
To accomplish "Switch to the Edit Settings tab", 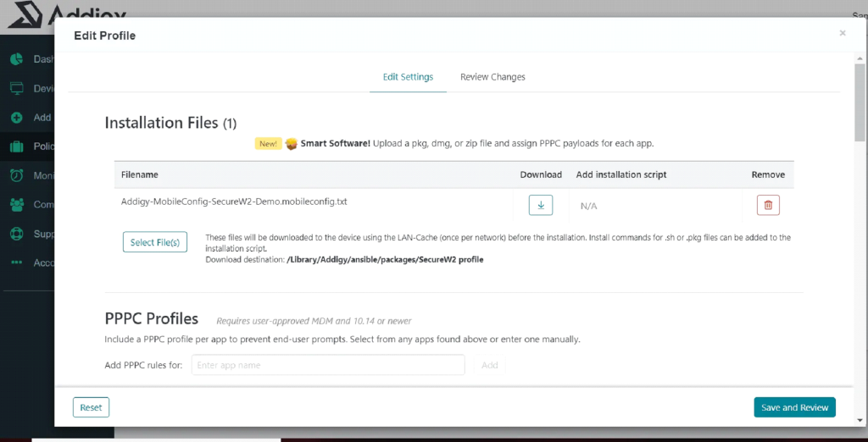I will click(x=408, y=77).
